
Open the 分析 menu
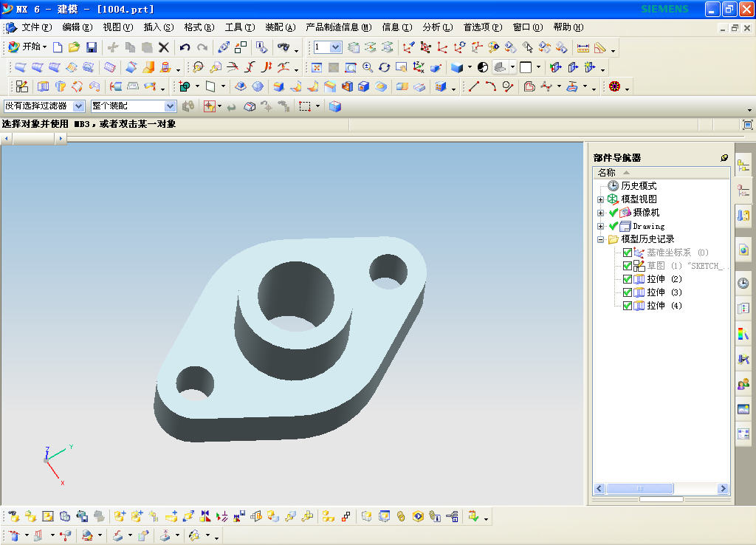[x=437, y=27]
